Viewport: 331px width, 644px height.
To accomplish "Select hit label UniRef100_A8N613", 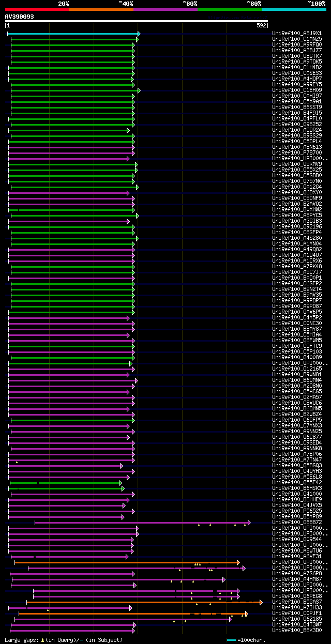I will coord(297,147).
